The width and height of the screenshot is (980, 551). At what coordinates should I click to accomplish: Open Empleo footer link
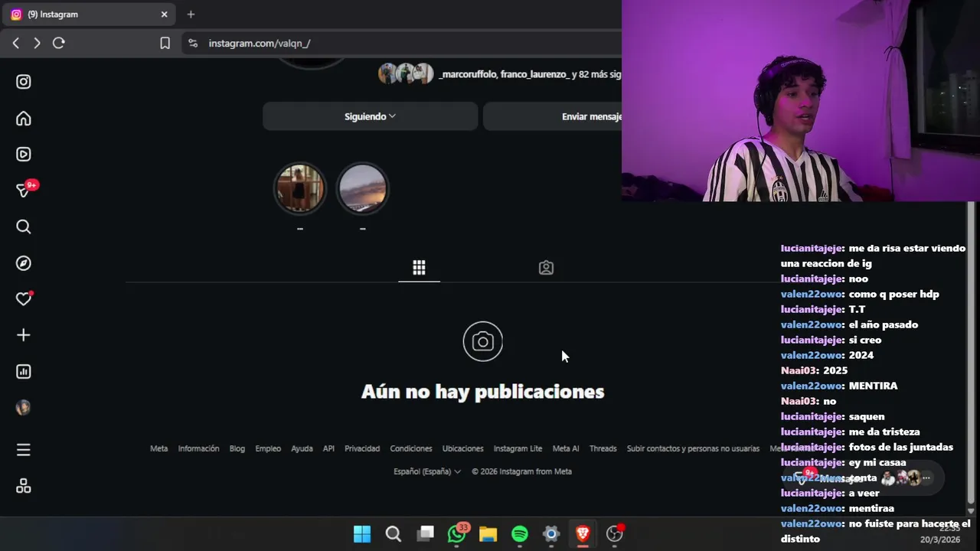268,448
